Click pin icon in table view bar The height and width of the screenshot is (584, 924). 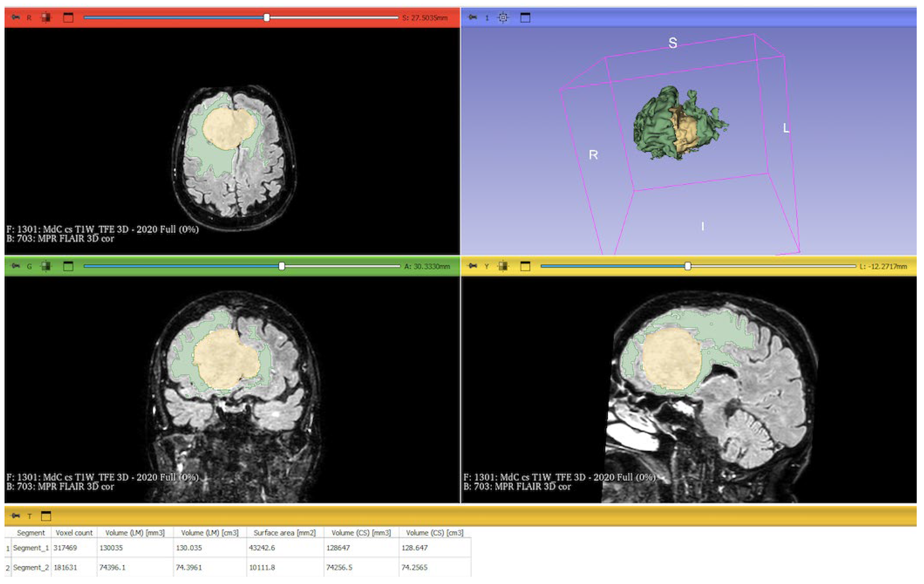tap(16, 516)
